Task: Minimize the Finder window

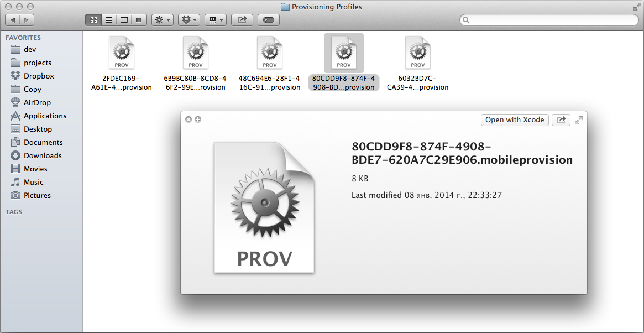Action: (x=20, y=7)
